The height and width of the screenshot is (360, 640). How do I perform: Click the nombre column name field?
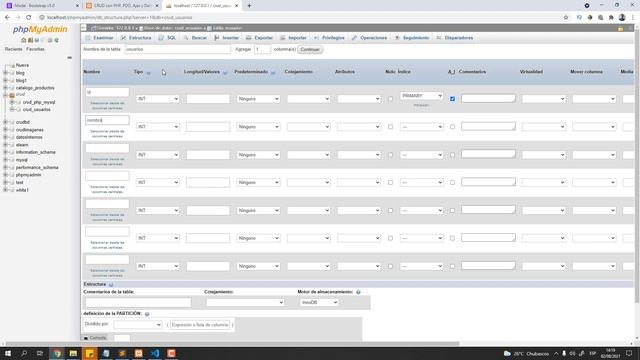pyautogui.click(x=107, y=120)
